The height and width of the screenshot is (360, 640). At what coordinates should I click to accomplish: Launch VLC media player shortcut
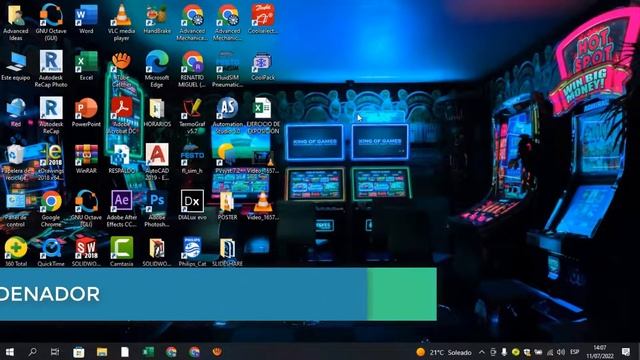(122, 22)
